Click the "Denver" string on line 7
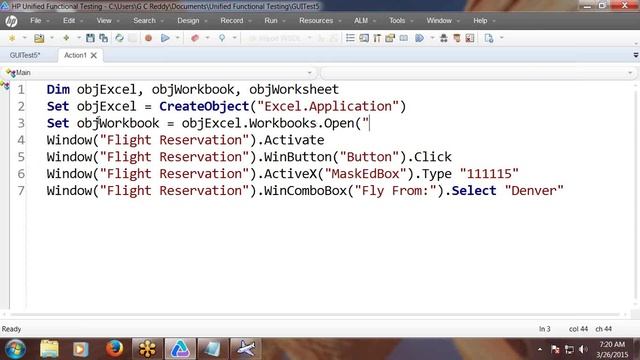 pos(534,191)
